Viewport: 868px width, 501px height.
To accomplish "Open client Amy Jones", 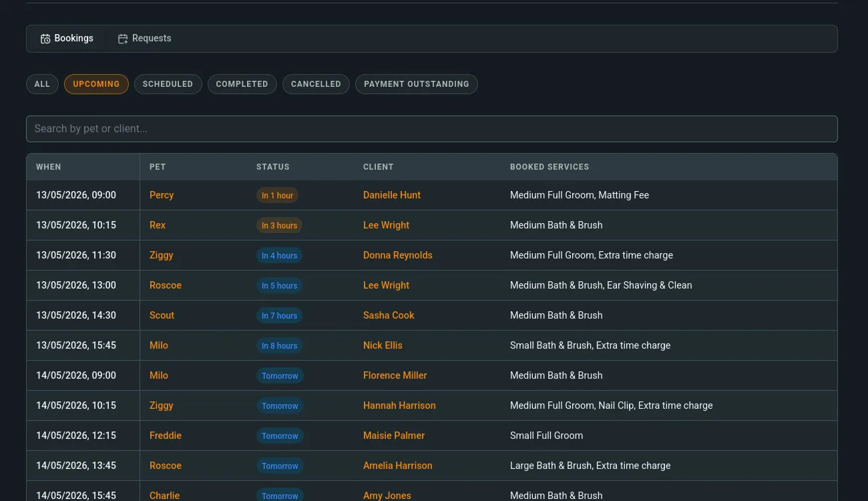I will point(387,495).
